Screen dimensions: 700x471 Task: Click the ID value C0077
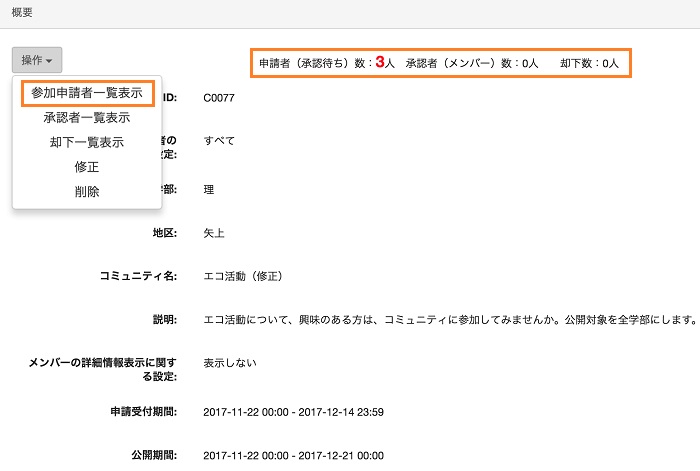coord(219,98)
